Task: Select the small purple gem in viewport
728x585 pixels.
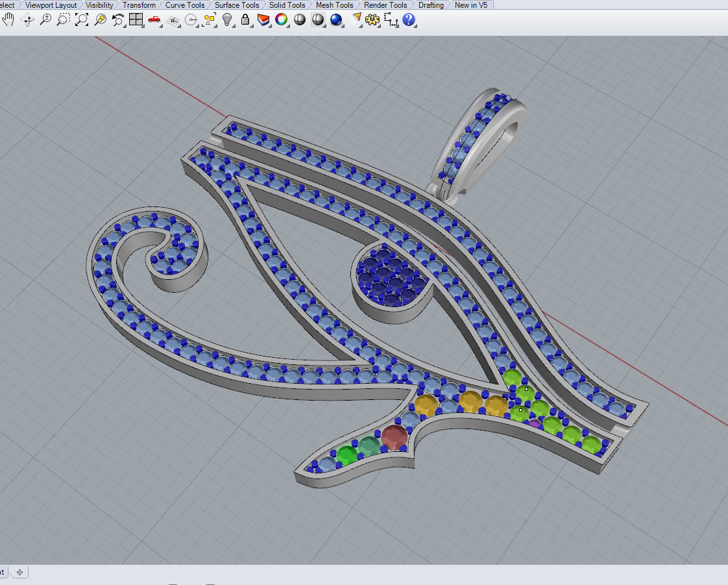Action: [535, 423]
